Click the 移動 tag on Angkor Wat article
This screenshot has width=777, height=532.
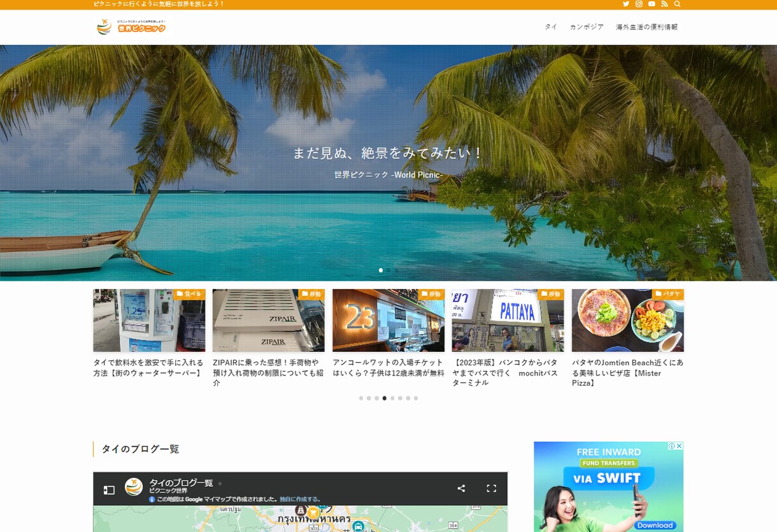point(432,294)
